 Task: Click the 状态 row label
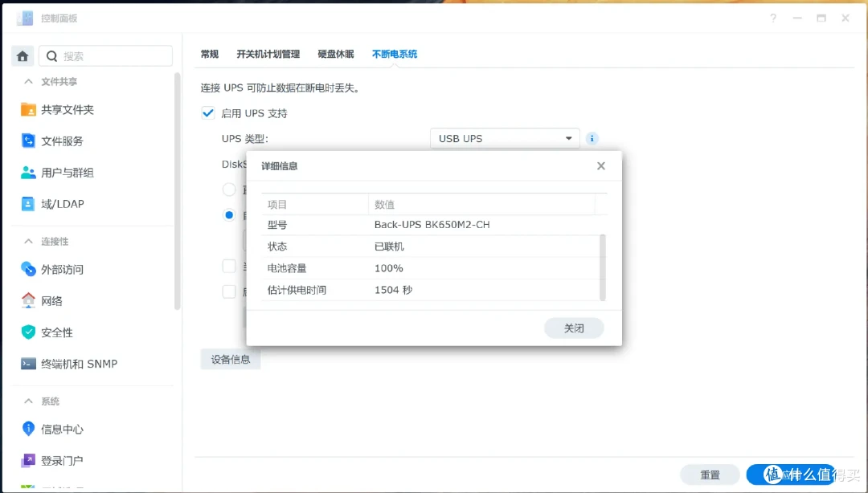pyautogui.click(x=277, y=246)
